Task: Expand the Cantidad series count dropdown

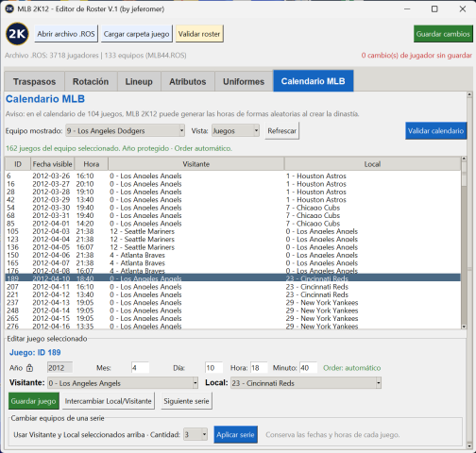Action: (195, 435)
